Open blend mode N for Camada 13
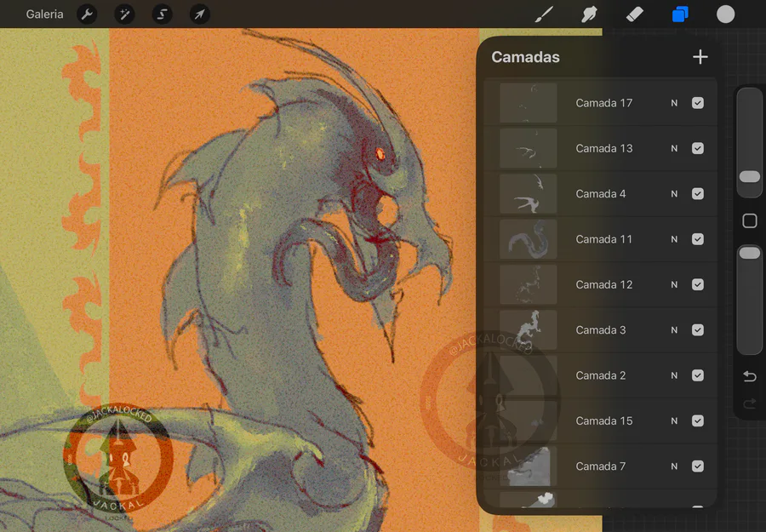Image resolution: width=766 pixels, height=532 pixels. (x=674, y=148)
